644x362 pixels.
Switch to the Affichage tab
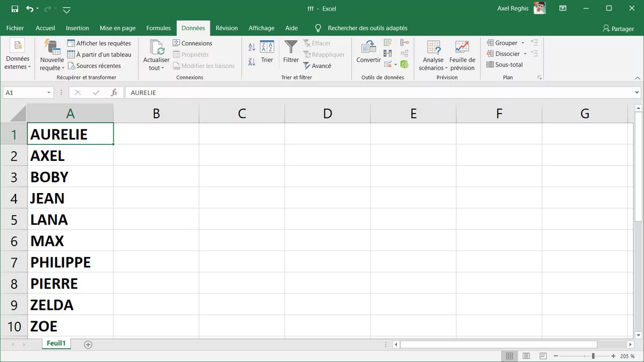pyautogui.click(x=261, y=28)
